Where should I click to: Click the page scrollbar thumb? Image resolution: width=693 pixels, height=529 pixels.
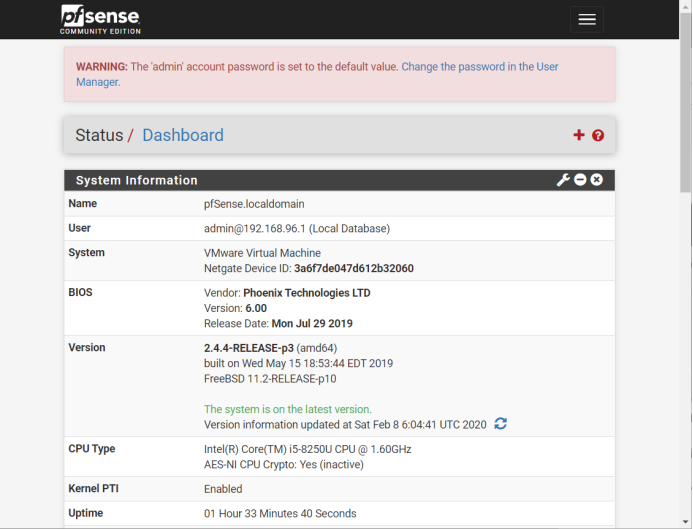tap(685, 102)
